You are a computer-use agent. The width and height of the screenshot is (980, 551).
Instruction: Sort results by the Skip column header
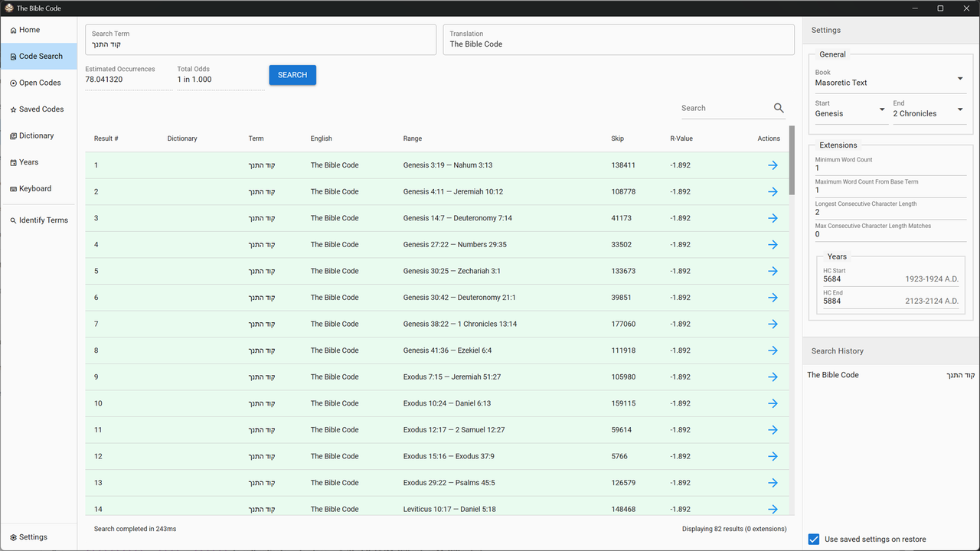pos(617,139)
